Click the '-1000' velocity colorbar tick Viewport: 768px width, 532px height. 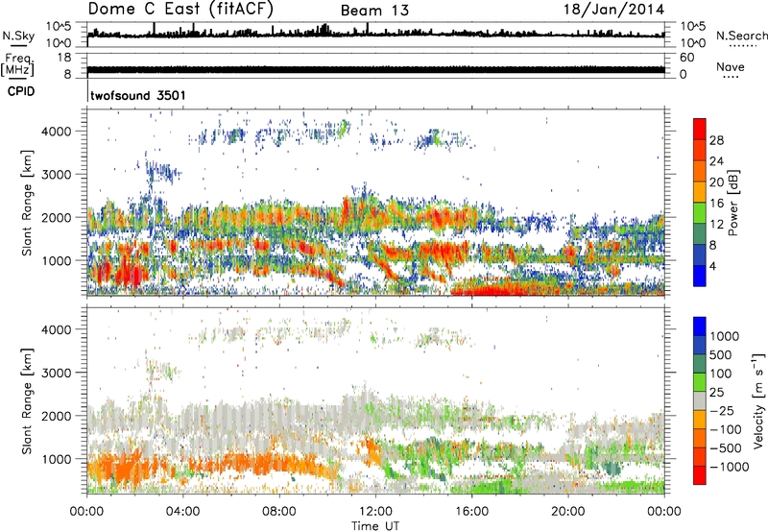tap(730, 467)
